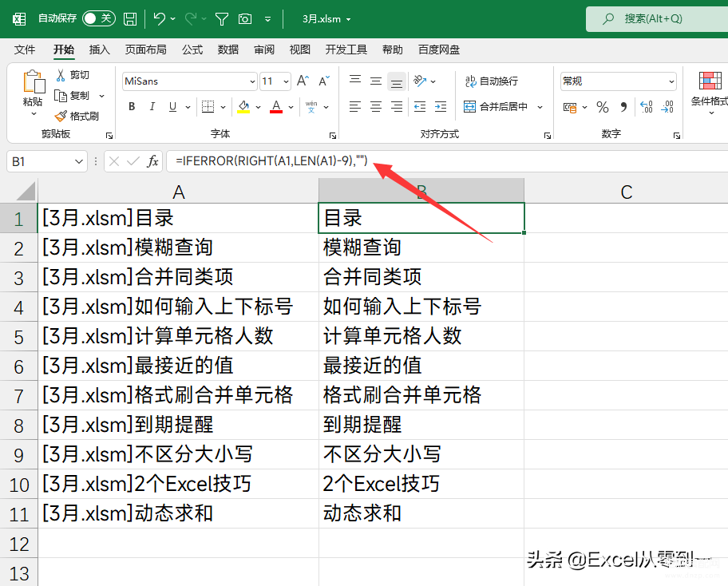This screenshot has width=728, height=586.
Task: Open Merge and Center dropdown arrow
Action: [540, 107]
